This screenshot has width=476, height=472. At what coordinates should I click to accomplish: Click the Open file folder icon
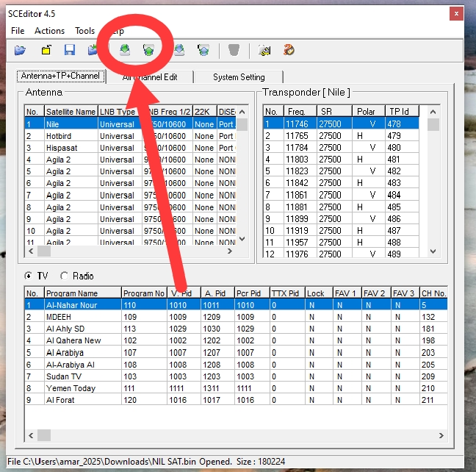tap(20, 50)
